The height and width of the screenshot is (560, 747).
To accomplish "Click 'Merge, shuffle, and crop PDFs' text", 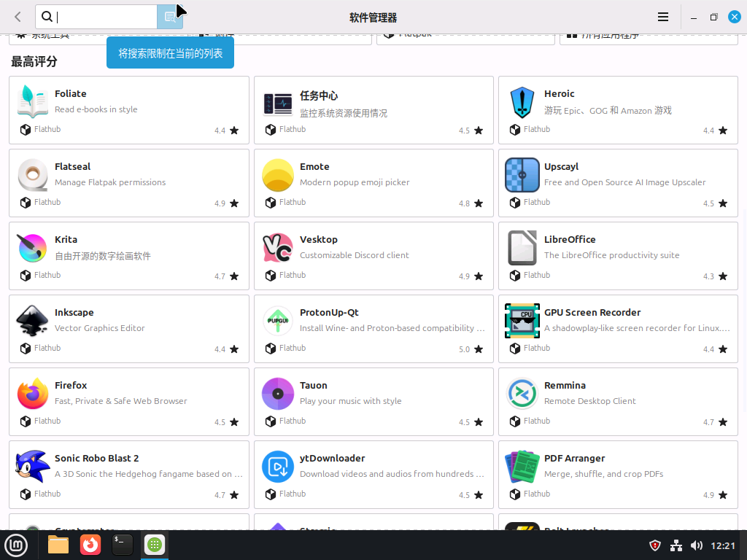I will tap(603, 474).
